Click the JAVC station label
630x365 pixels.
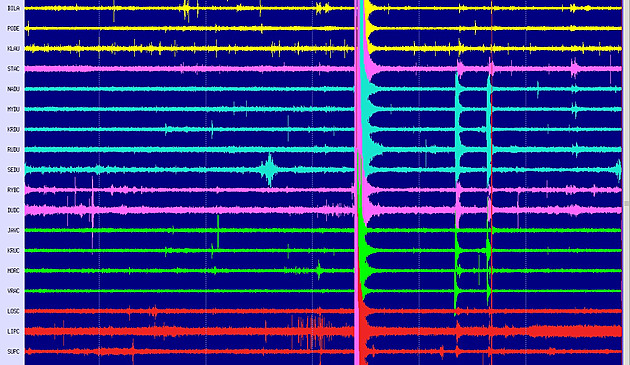13,230
